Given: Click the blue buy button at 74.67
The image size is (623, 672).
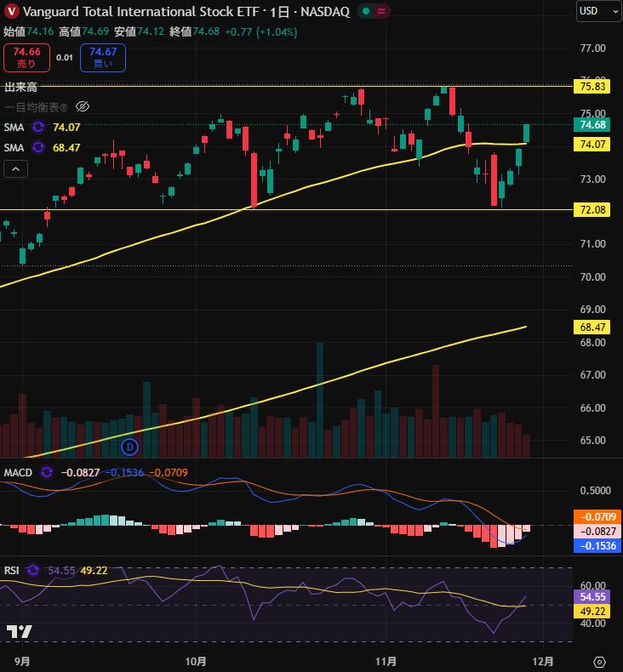Looking at the screenshot, I should coord(103,58).
